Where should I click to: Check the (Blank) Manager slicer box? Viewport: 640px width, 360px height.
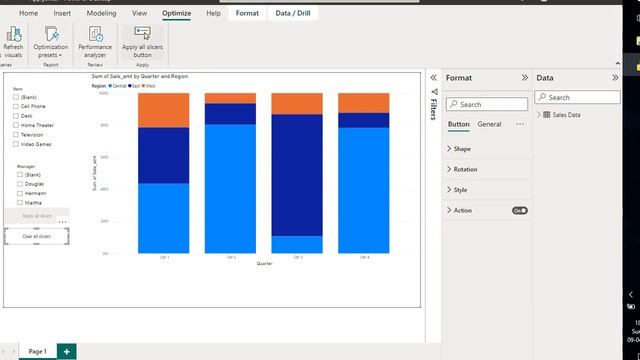tap(20, 175)
